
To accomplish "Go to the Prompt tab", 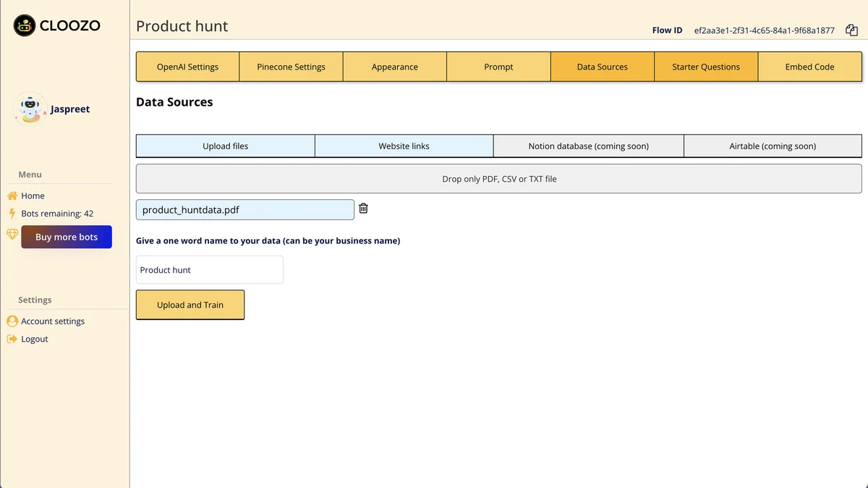I will click(498, 67).
